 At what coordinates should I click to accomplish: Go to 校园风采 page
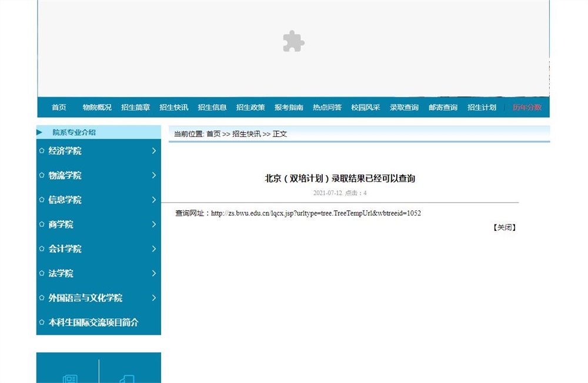coord(366,107)
